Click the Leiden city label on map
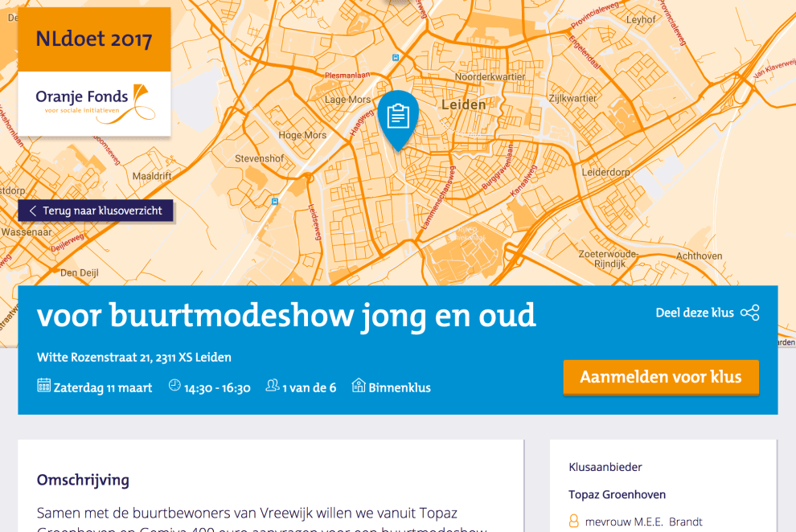 point(464,104)
